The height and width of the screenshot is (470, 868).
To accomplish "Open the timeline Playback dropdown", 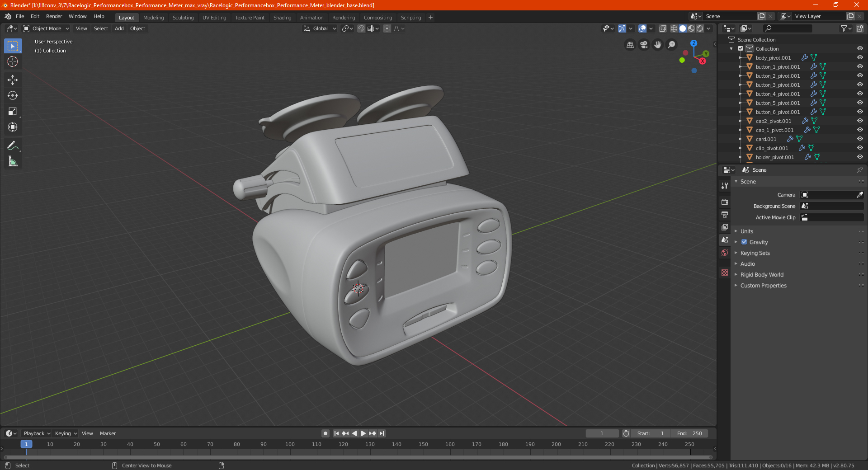I will pos(37,433).
